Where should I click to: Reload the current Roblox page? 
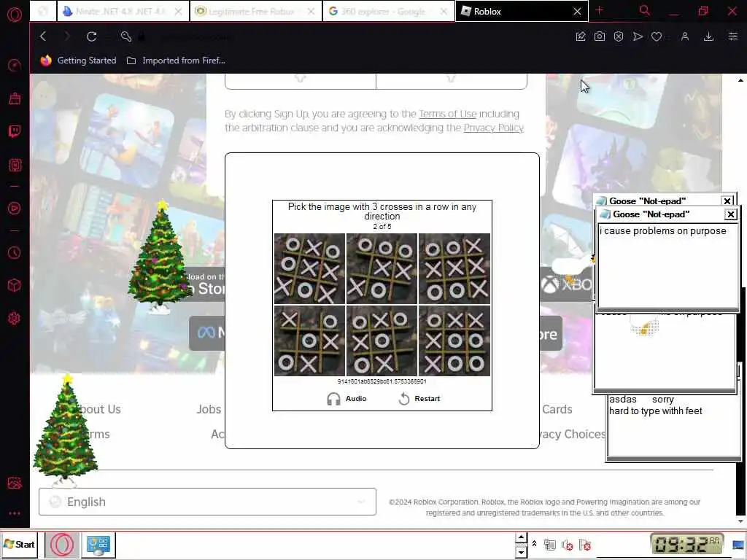[91, 36]
